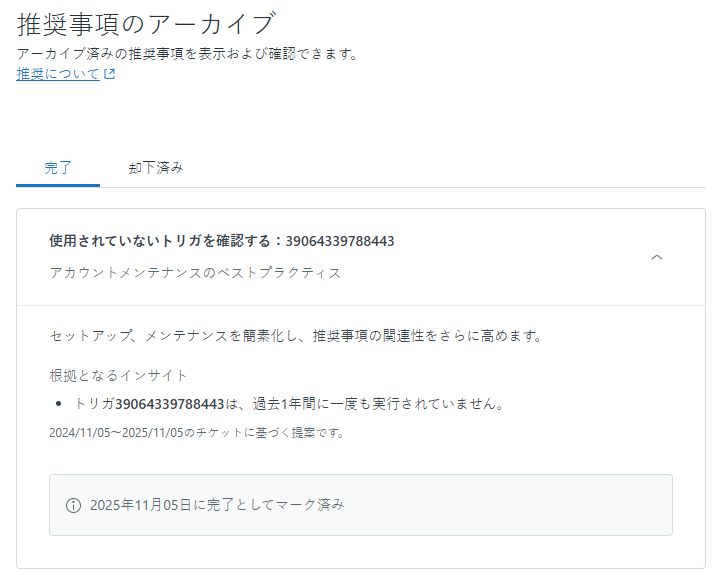Click the bullet marker before the trigger insight
This screenshot has height=579, width=713.
click(61, 404)
